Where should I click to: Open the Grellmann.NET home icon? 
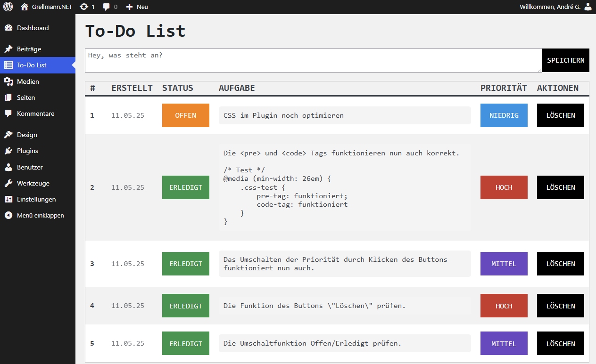point(25,7)
